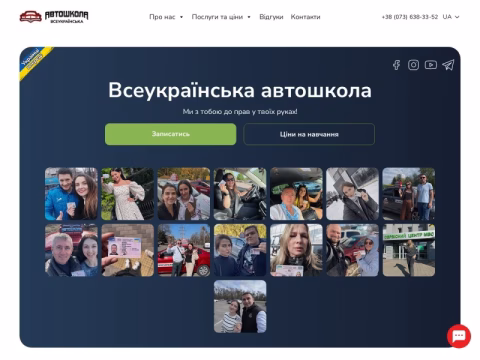
Task: Go to Контакти page
Action: point(305,17)
